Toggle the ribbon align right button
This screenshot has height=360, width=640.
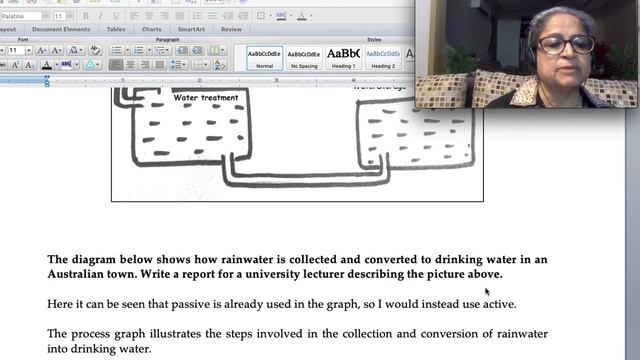tap(145, 64)
